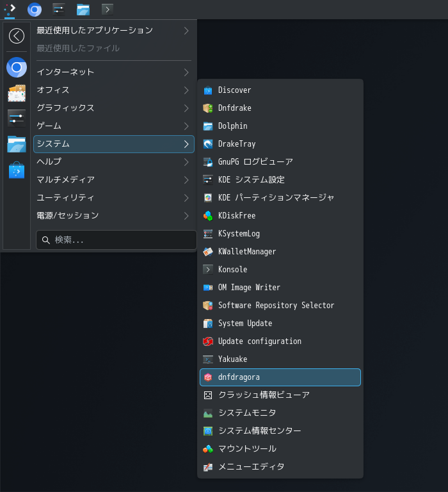Click the application launcher button in panel
448x492 pixels.
tap(10, 10)
